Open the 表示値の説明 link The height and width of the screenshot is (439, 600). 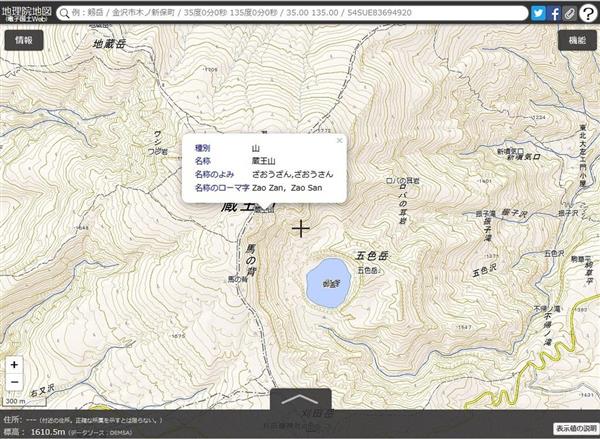click(x=576, y=428)
